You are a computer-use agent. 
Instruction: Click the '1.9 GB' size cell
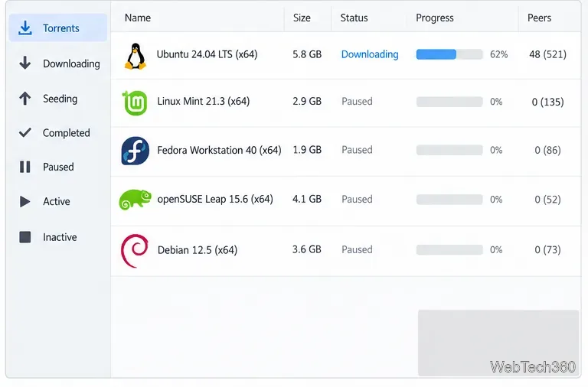307,150
